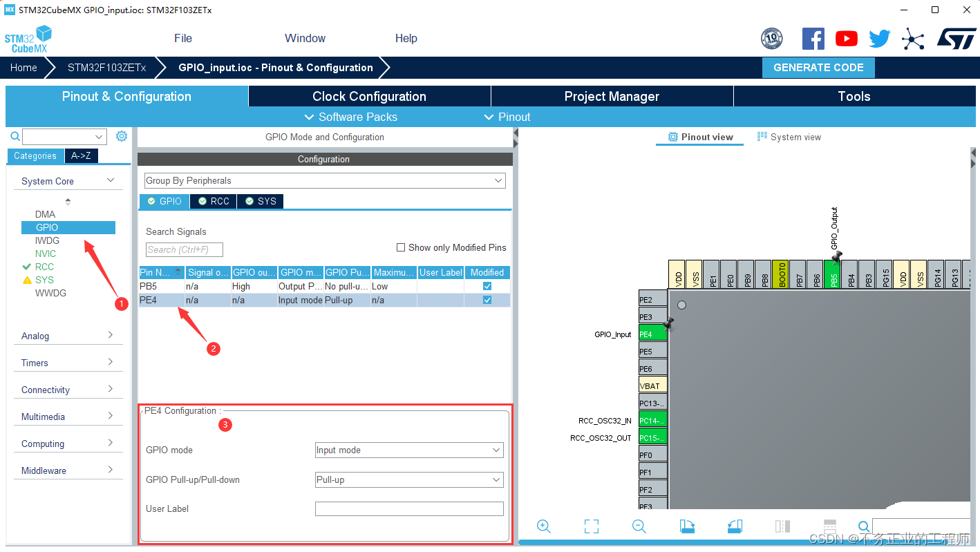The width and height of the screenshot is (980, 552).
Task: Click the pin search magnifier icon
Action: pyautogui.click(x=864, y=527)
